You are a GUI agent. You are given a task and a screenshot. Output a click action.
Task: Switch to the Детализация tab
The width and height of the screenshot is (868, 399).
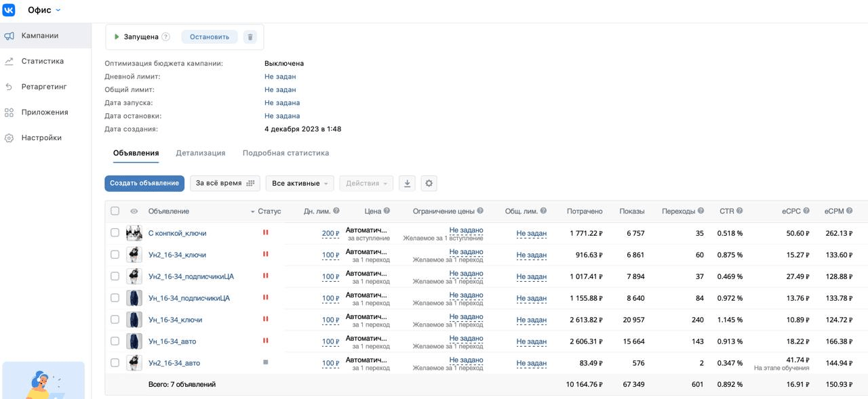tap(201, 153)
